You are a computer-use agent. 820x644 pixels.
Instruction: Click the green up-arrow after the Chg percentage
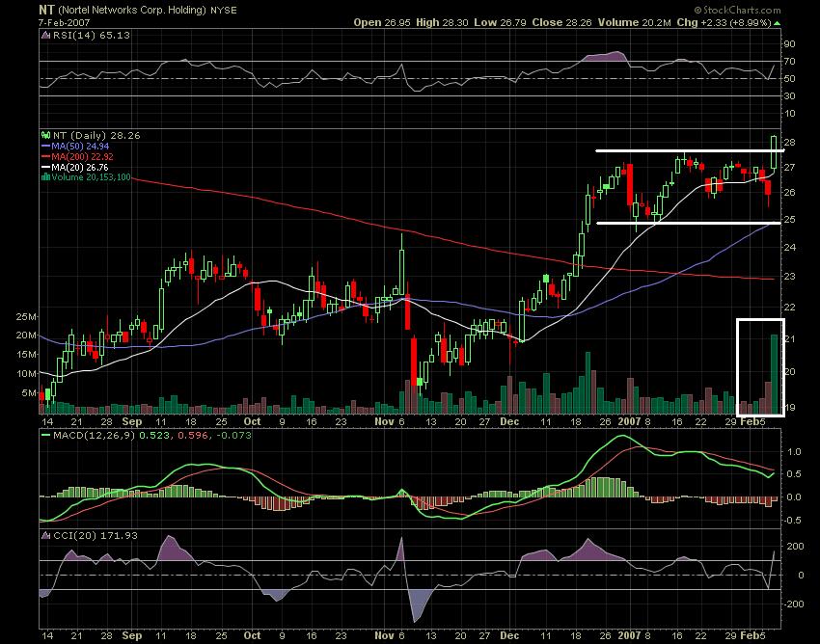pyautogui.click(x=778, y=23)
